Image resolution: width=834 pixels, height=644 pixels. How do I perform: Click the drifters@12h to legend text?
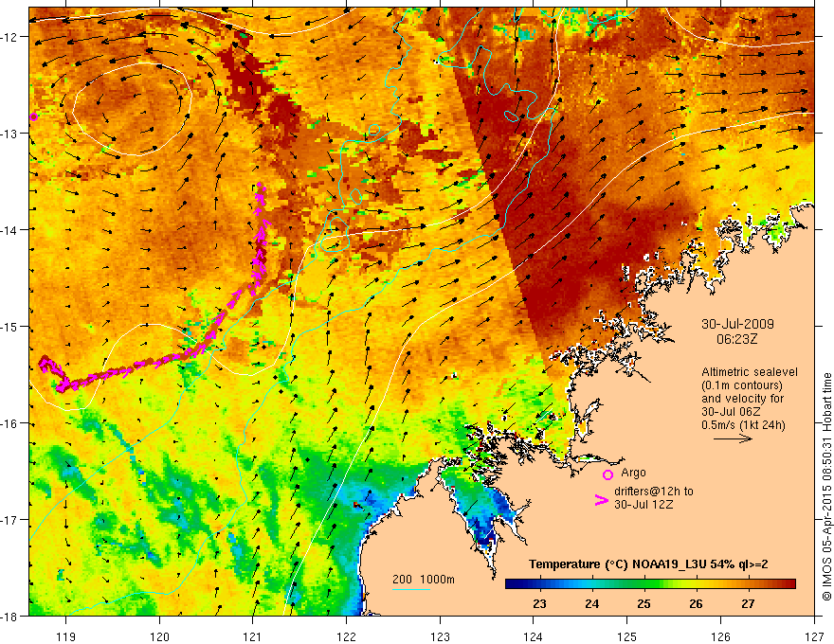tap(654, 492)
